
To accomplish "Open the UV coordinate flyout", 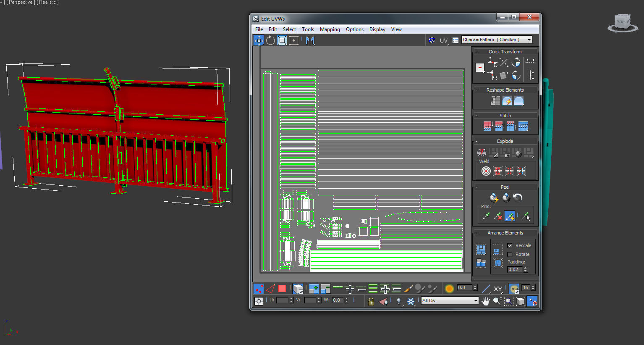I will [444, 41].
